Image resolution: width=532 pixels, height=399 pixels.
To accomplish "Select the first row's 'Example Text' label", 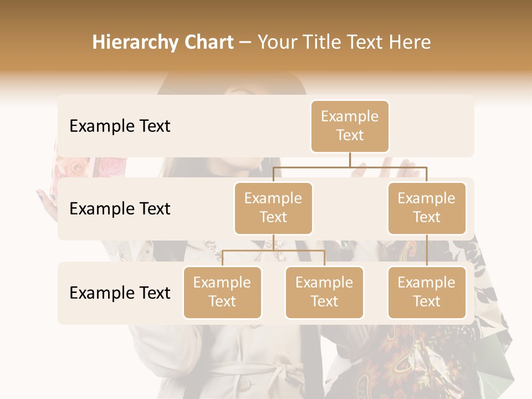I will (x=120, y=126).
